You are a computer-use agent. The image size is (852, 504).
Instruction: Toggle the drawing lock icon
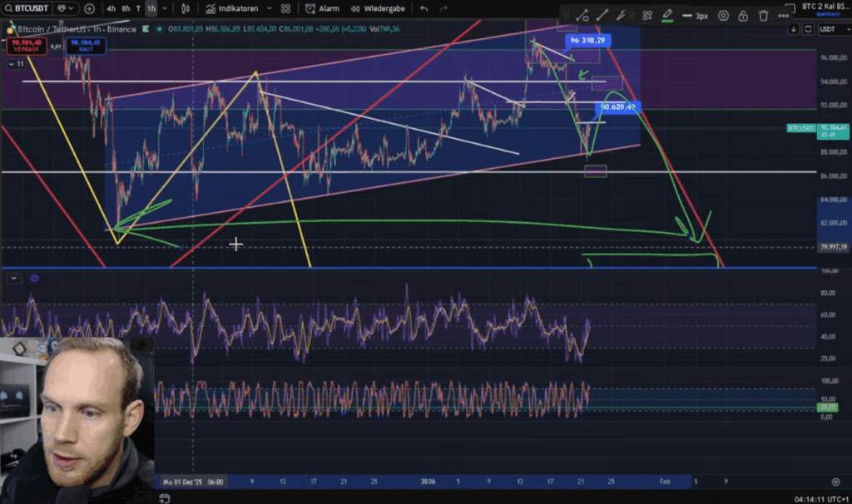[x=743, y=16]
